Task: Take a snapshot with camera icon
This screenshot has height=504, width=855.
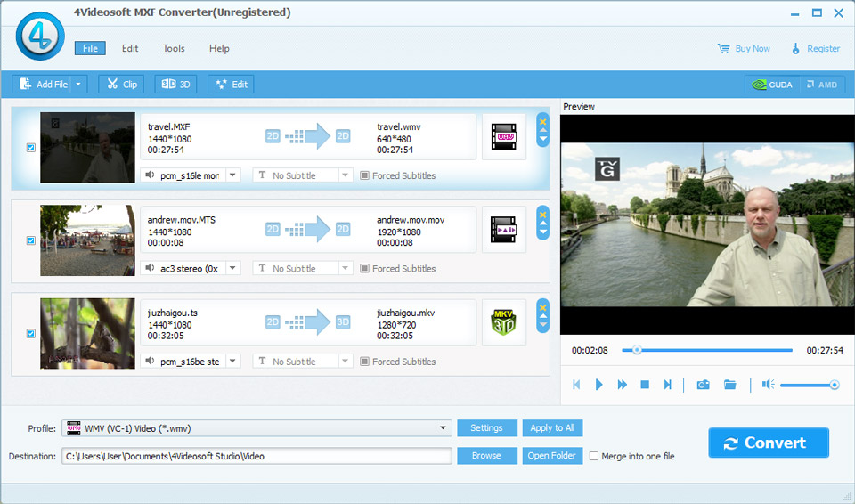Action: [x=704, y=385]
